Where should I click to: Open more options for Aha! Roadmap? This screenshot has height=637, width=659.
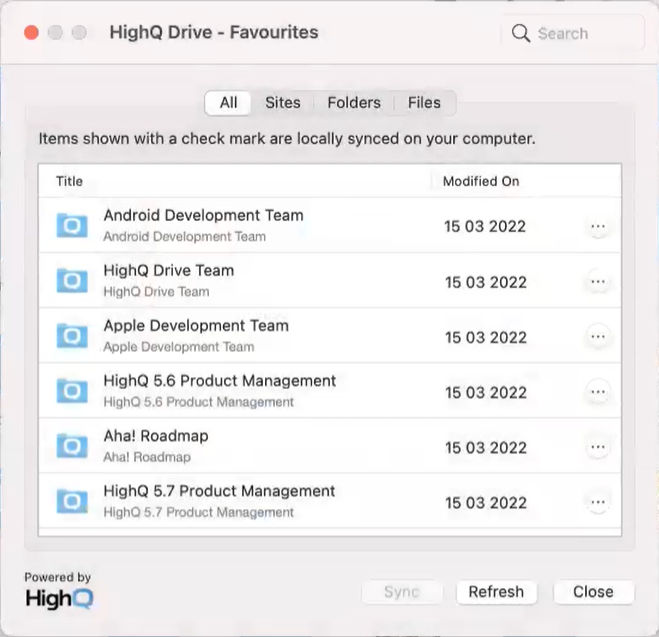(x=598, y=447)
